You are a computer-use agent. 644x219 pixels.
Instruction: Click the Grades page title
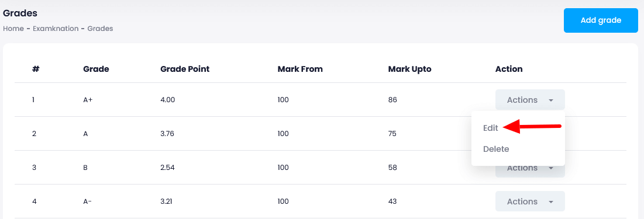point(20,13)
